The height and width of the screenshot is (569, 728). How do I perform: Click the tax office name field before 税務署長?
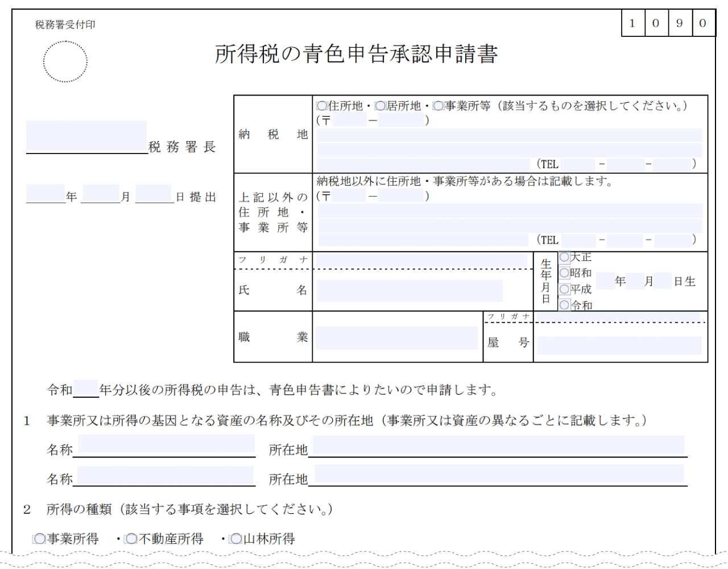pos(86,136)
